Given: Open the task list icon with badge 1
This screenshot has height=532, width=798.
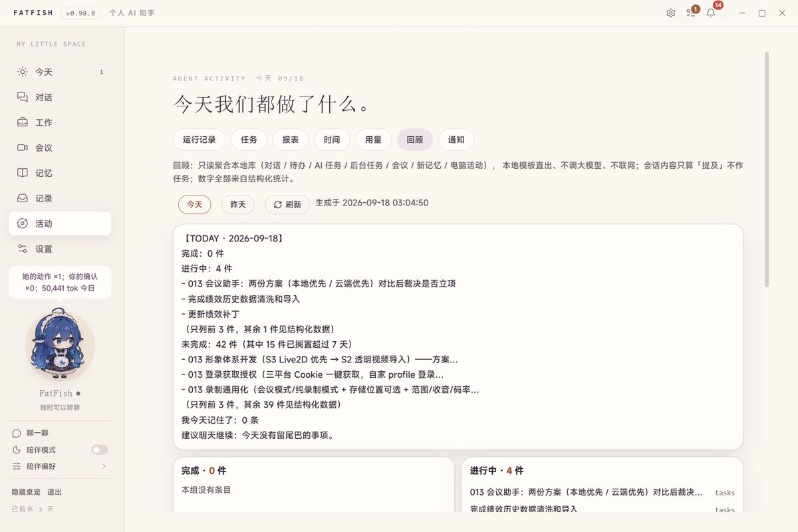Looking at the screenshot, I should tap(691, 13).
